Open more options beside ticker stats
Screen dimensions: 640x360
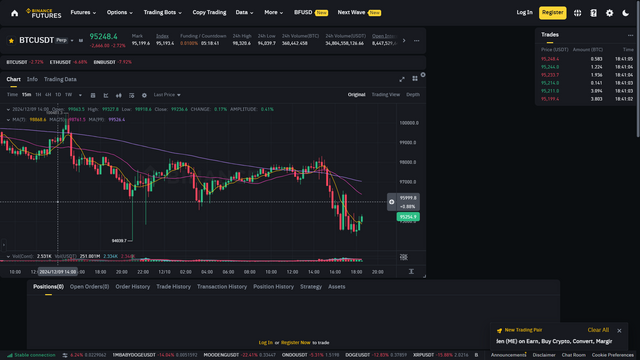[x=416, y=40]
